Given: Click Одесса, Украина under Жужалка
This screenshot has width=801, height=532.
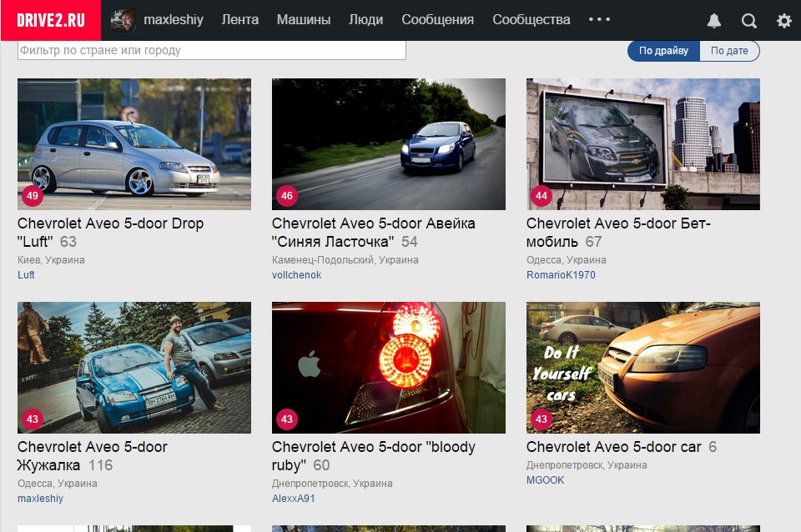Looking at the screenshot, I should click(x=58, y=484).
